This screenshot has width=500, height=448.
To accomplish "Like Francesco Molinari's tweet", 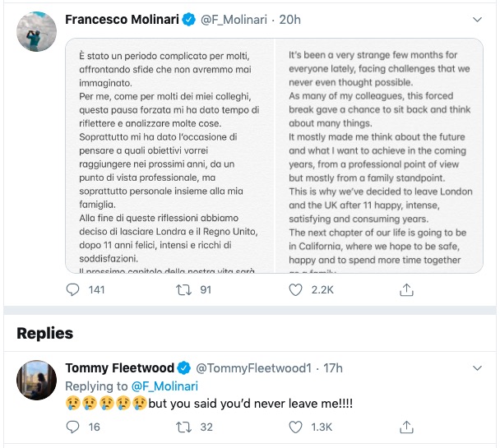I will (x=296, y=289).
